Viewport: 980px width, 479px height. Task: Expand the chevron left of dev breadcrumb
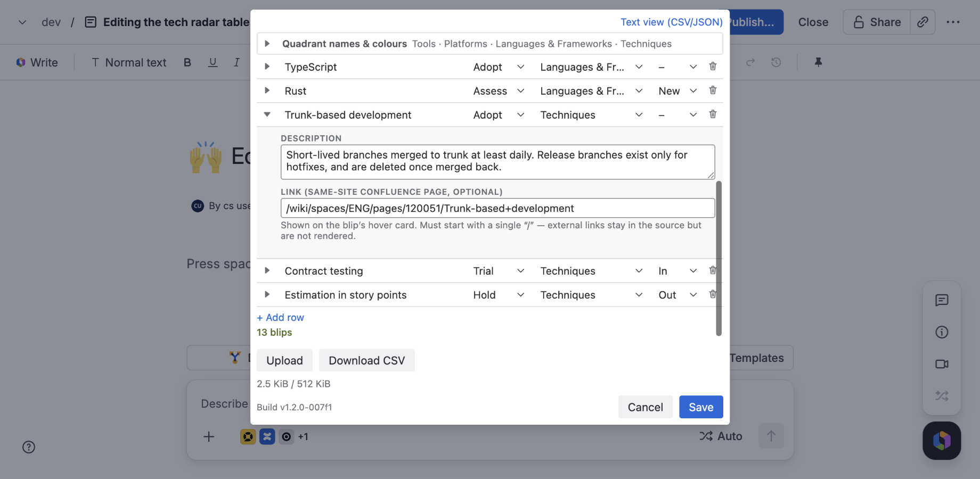[22, 22]
